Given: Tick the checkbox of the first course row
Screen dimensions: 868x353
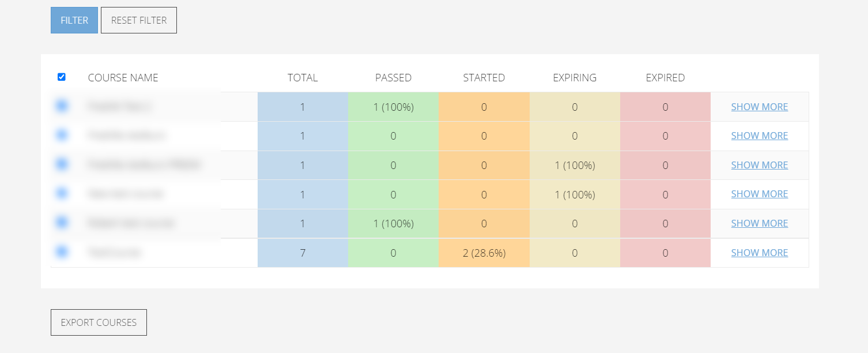Looking at the screenshot, I should point(62,106).
